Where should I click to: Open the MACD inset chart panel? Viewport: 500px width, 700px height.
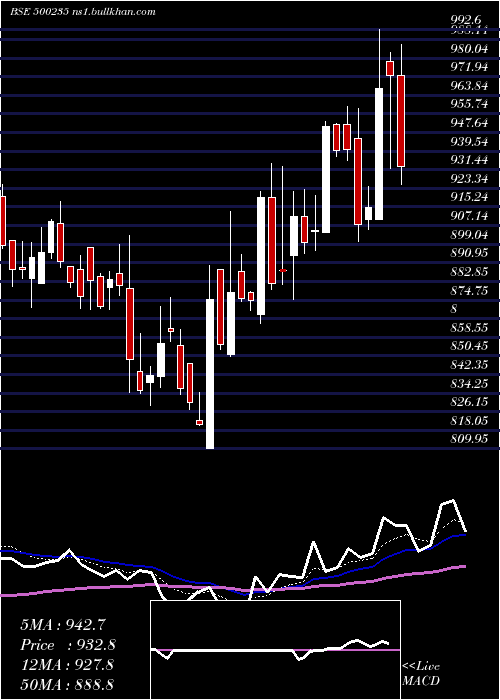pos(275,650)
